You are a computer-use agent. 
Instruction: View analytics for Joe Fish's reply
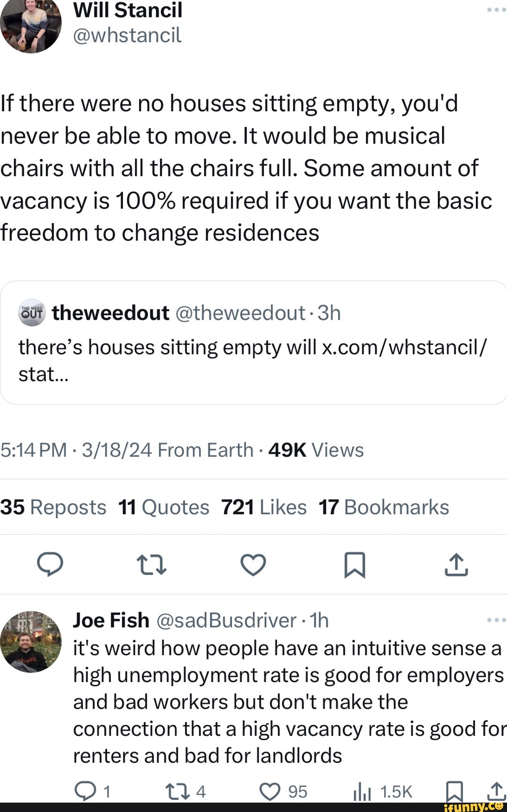coord(362,791)
